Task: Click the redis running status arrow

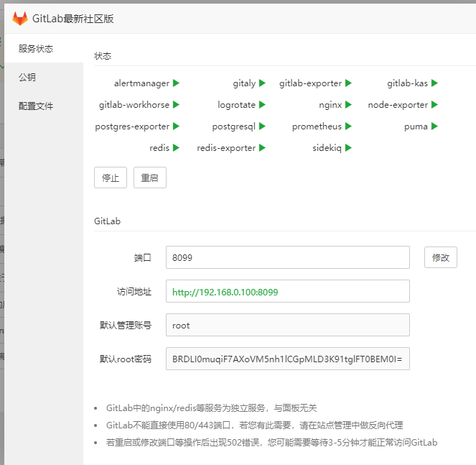Action: [176, 148]
